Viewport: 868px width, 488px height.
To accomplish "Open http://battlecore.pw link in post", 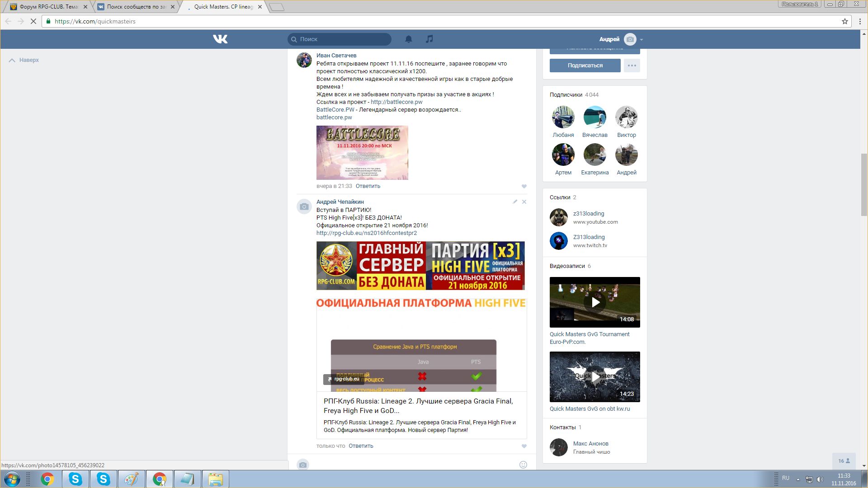I will (396, 102).
